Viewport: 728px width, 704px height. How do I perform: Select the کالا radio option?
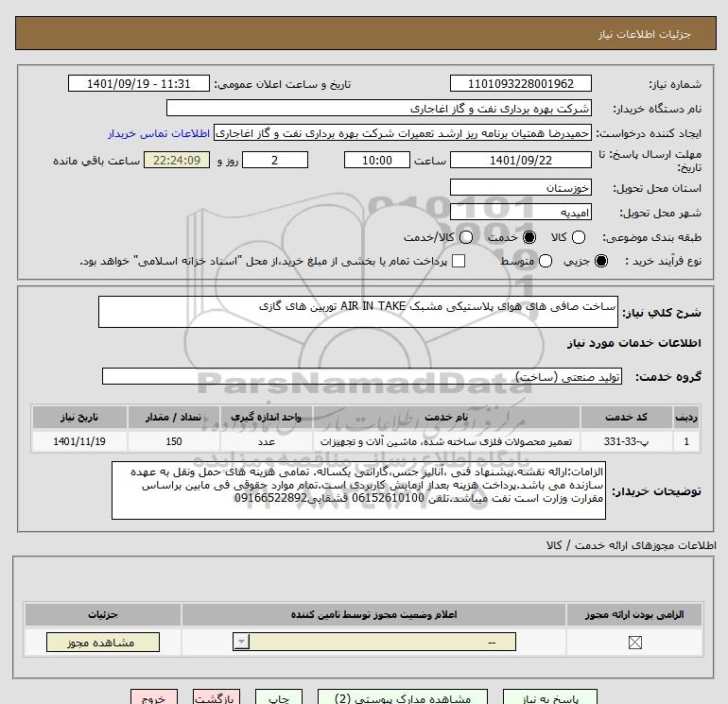point(579,237)
